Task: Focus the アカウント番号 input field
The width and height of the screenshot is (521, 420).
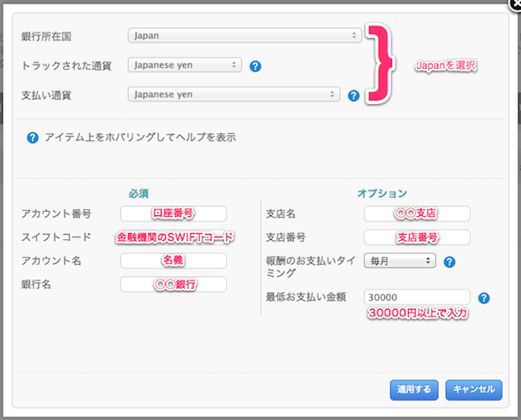Action: pos(173,214)
